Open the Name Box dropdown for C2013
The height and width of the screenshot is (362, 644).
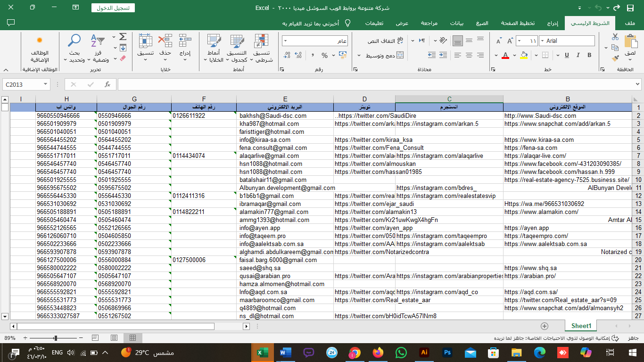tap(46, 84)
